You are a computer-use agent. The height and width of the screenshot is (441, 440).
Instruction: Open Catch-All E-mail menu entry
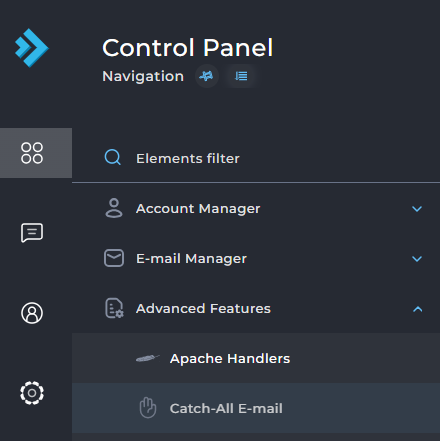256,408
